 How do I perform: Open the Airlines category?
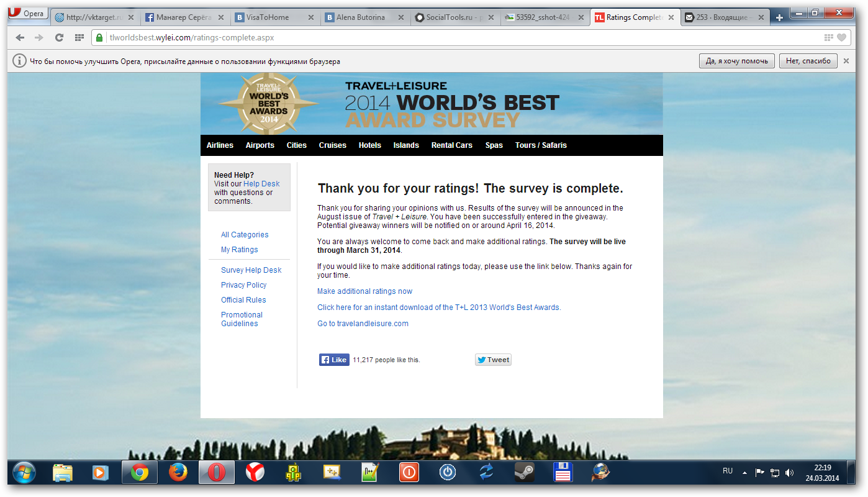pyautogui.click(x=220, y=145)
